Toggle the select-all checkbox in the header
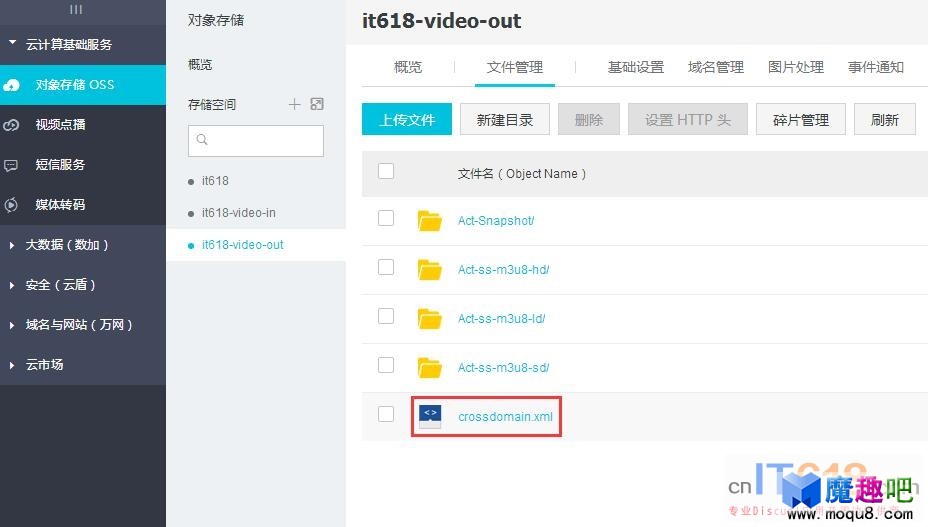Screen dimensions: 928x527 point(386,171)
